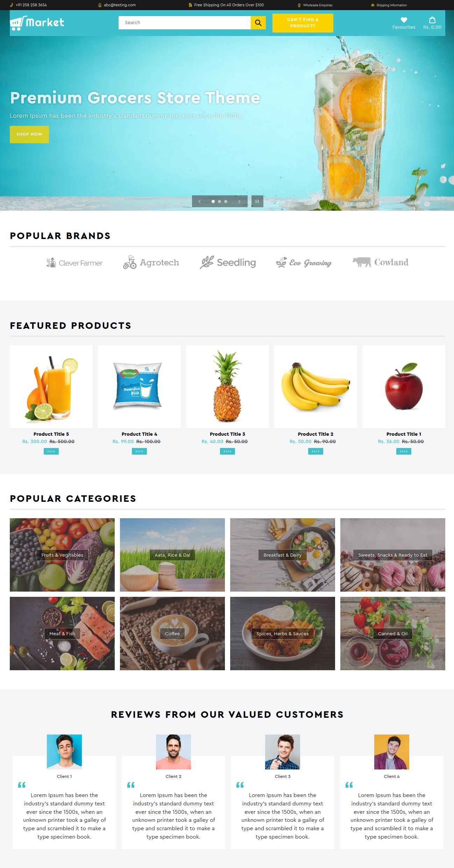Click the Market cart logo
Viewport: 454px width, 868px height.
click(37, 23)
